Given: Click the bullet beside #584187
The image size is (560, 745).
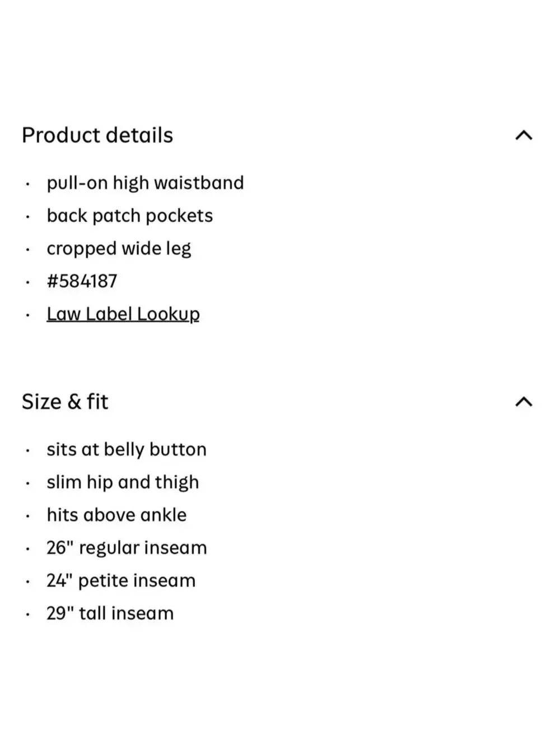Looking at the screenshot, I should click(27, 282).
